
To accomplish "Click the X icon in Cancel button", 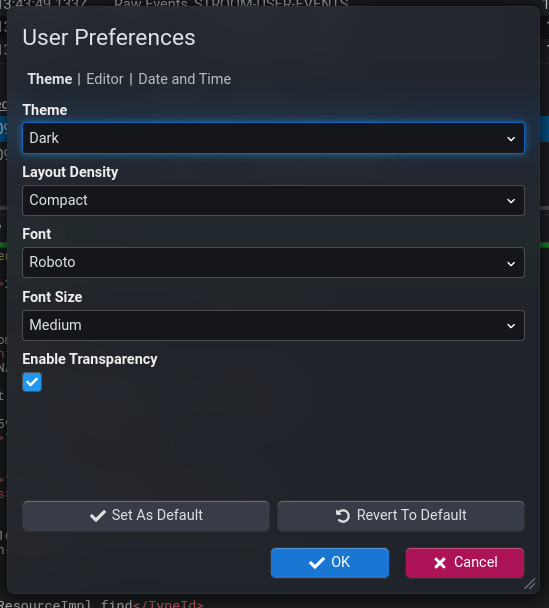I will tap(440, 563).
